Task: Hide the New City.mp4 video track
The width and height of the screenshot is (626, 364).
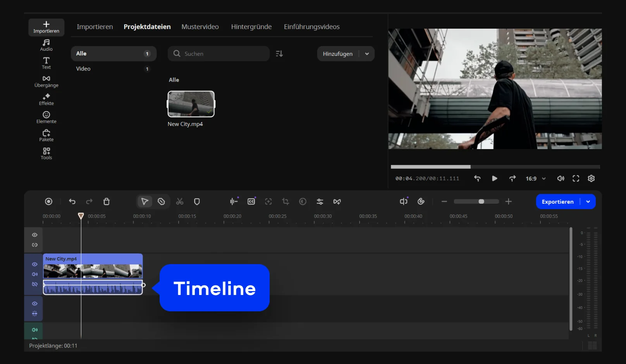Action: [x=34, y=264]
